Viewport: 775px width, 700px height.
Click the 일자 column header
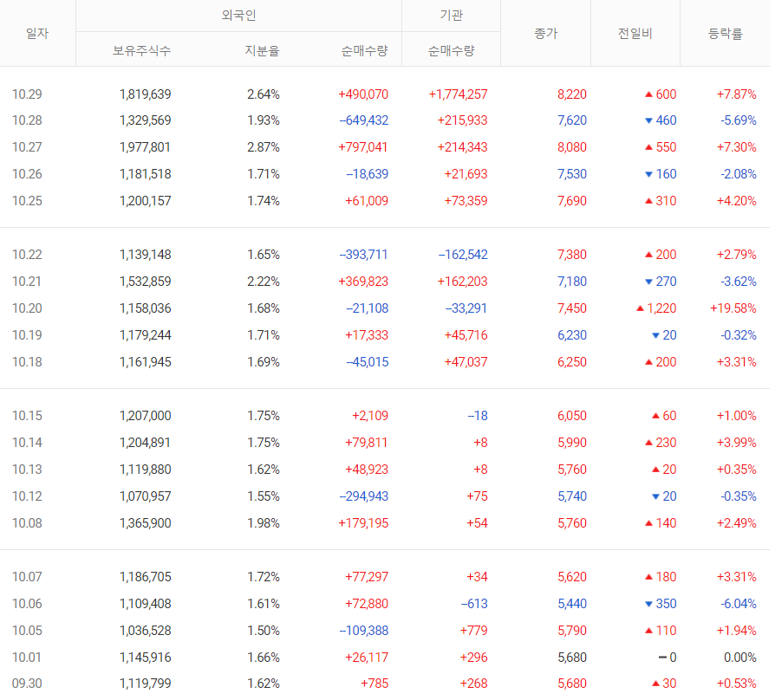pos(37,33)
